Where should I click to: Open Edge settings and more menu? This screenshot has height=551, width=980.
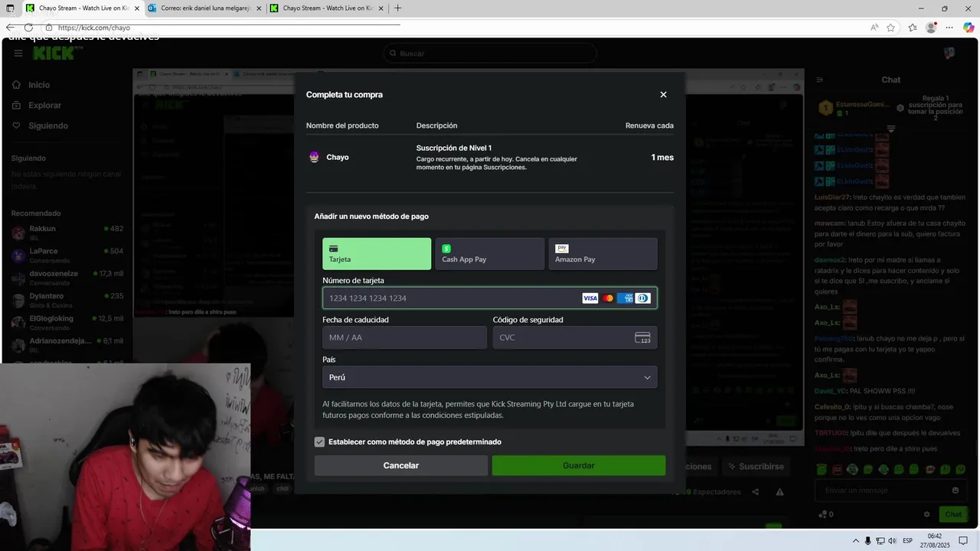pyautogui.click(x=949, y=28)
